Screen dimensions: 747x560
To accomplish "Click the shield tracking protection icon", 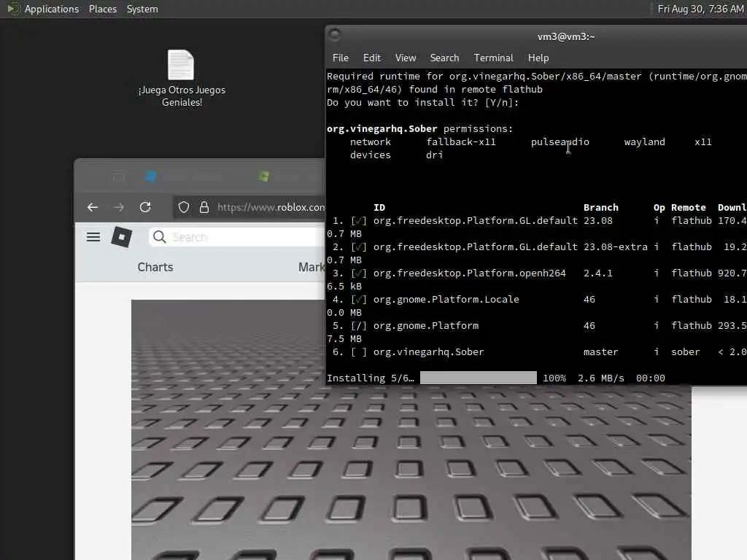I will pyautogui.click(x=184, y=207).
